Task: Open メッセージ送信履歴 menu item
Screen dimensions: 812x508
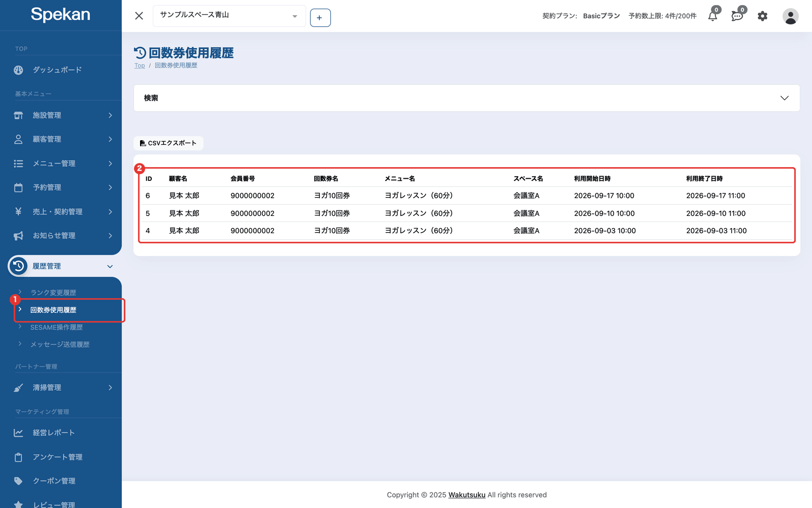Action: pyautogui.click(x=60, y=344)
